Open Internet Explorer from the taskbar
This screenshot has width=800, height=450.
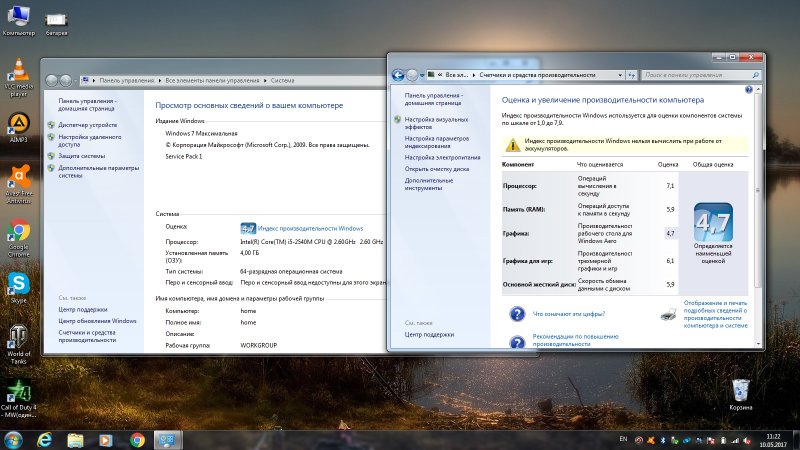click(44, 439)
